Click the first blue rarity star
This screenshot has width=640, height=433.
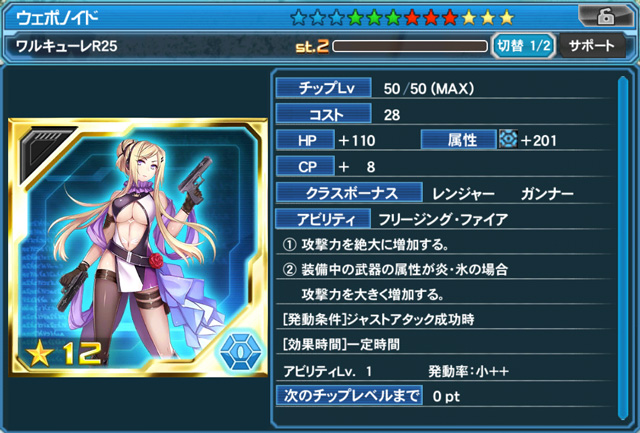point(299,18)
